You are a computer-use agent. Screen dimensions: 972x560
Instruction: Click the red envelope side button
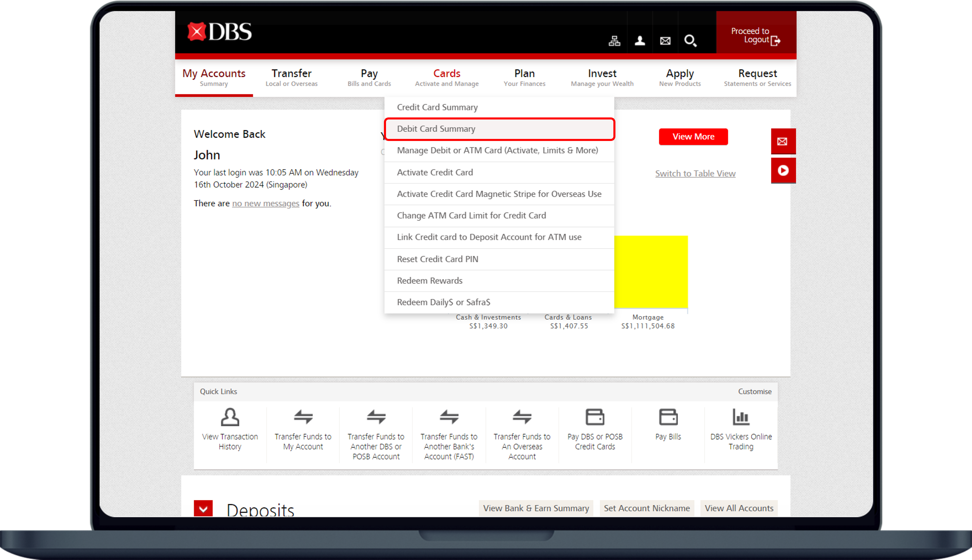tap(783, 141)
